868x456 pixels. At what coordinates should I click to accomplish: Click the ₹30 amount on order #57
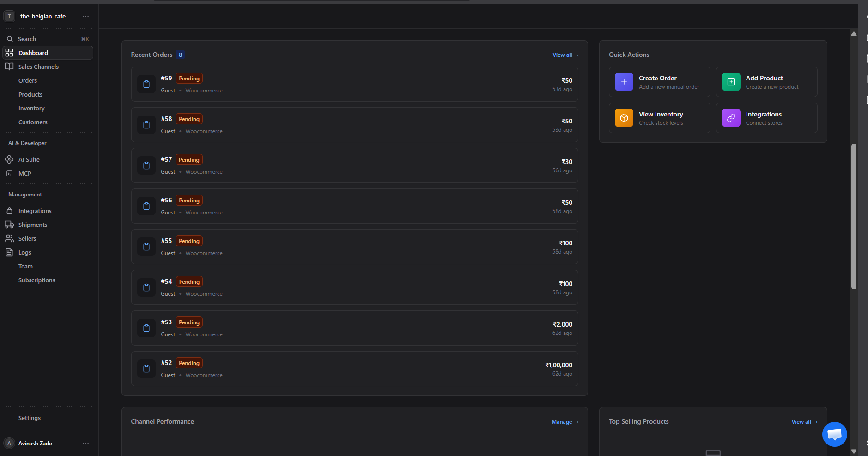click(567, 162)
